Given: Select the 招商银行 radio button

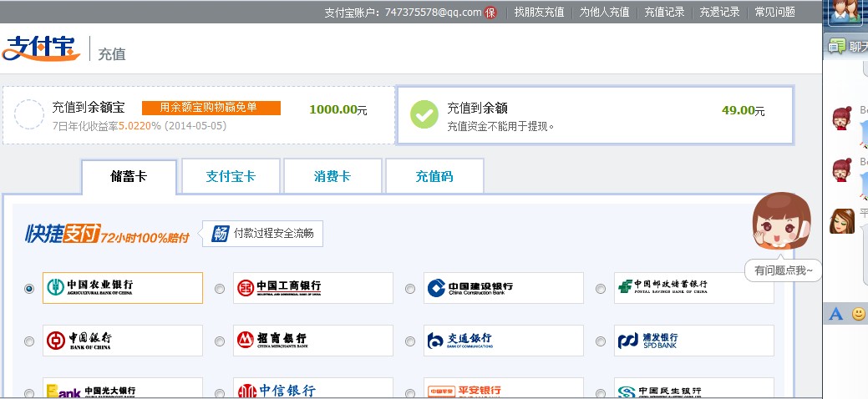Looking at the screenshot, I should coord(220,341).
